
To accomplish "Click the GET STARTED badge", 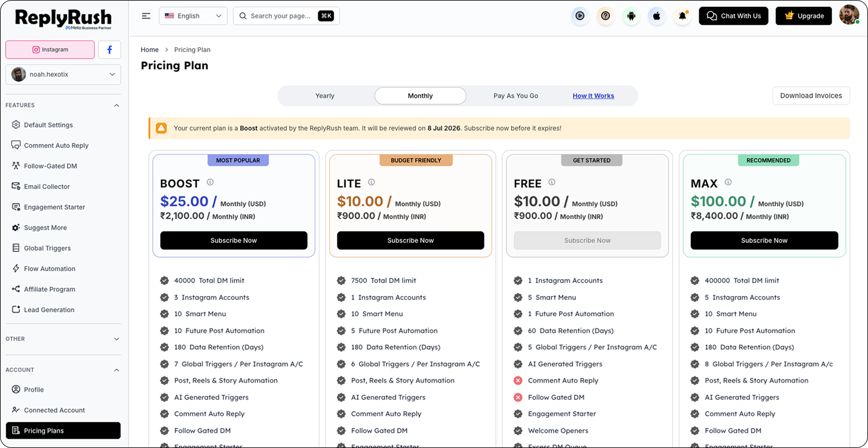I will point(591,160).
